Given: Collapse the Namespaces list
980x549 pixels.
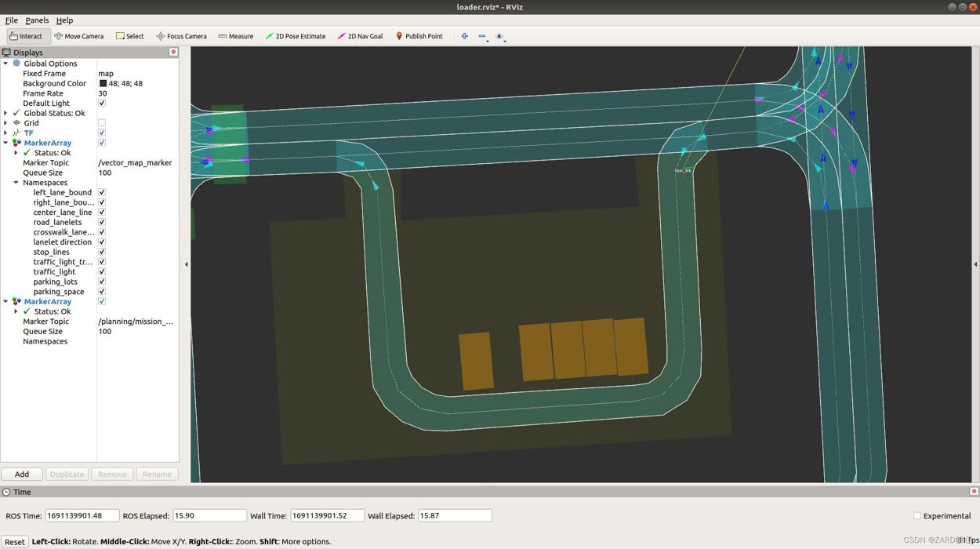Looking at the screenshot, I should 16,183.
